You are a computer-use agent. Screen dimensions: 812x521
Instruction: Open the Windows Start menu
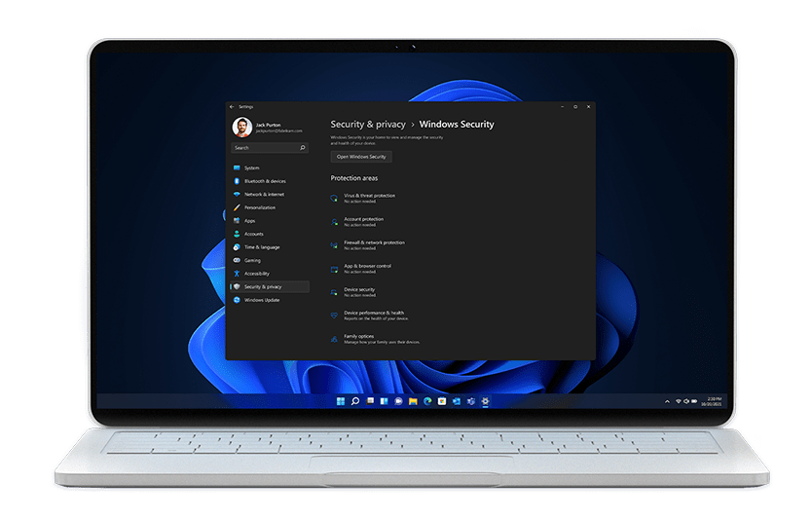(x=341, y=401)
